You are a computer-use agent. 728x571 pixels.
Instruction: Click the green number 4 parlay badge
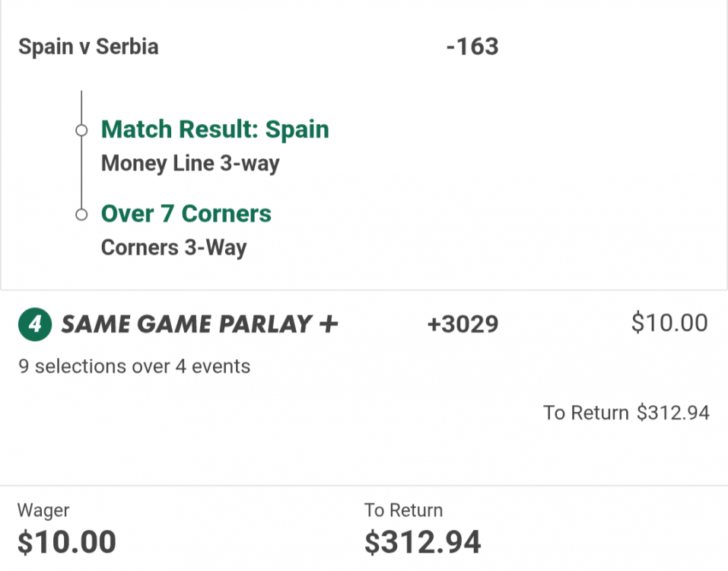click(x=33, y=324)
